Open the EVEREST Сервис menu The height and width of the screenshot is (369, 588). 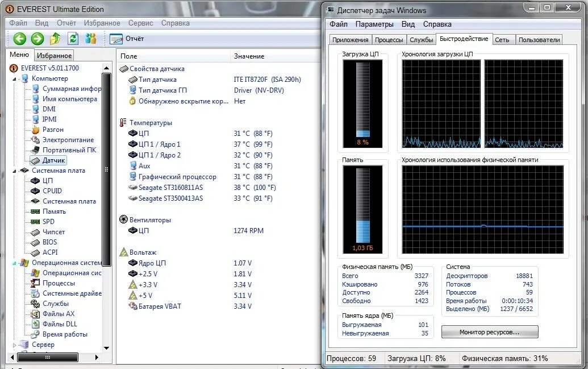click(x=141, y=23)
